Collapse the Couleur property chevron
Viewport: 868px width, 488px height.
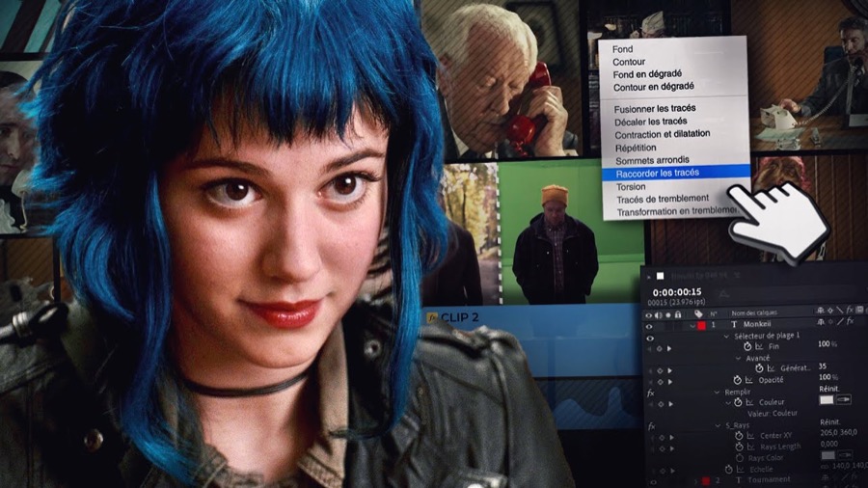coord(728,403)
